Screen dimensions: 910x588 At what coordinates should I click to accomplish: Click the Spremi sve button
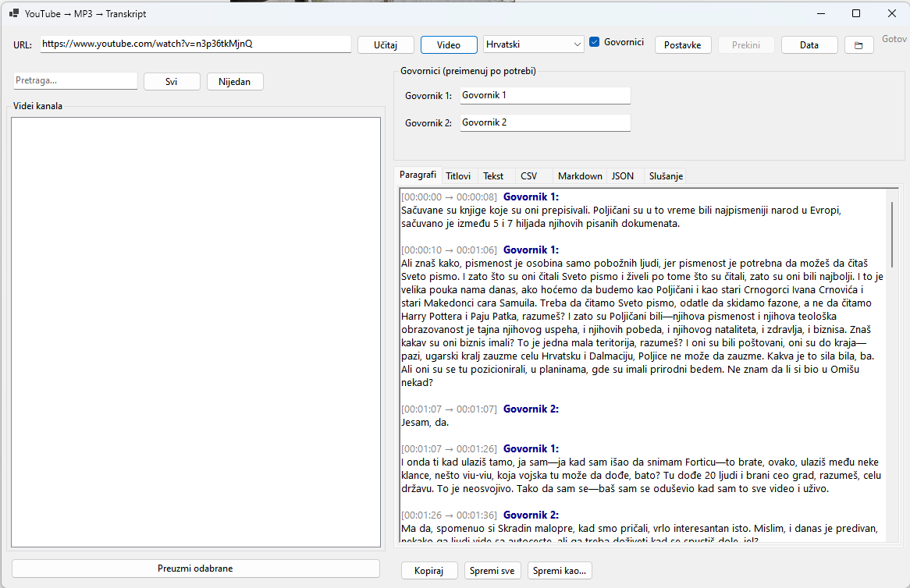(492, 571)
